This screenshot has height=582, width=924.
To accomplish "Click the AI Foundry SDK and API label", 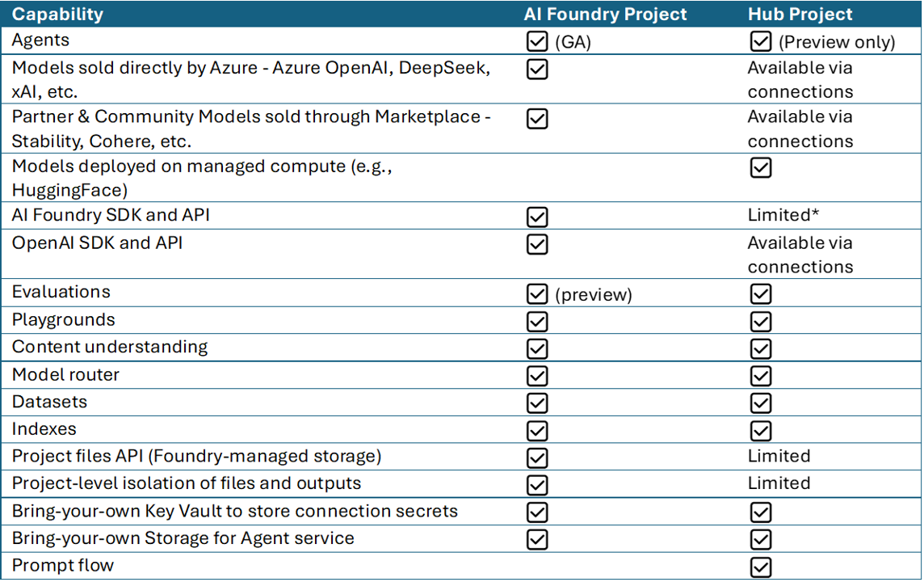I will [x=111, y=215].
